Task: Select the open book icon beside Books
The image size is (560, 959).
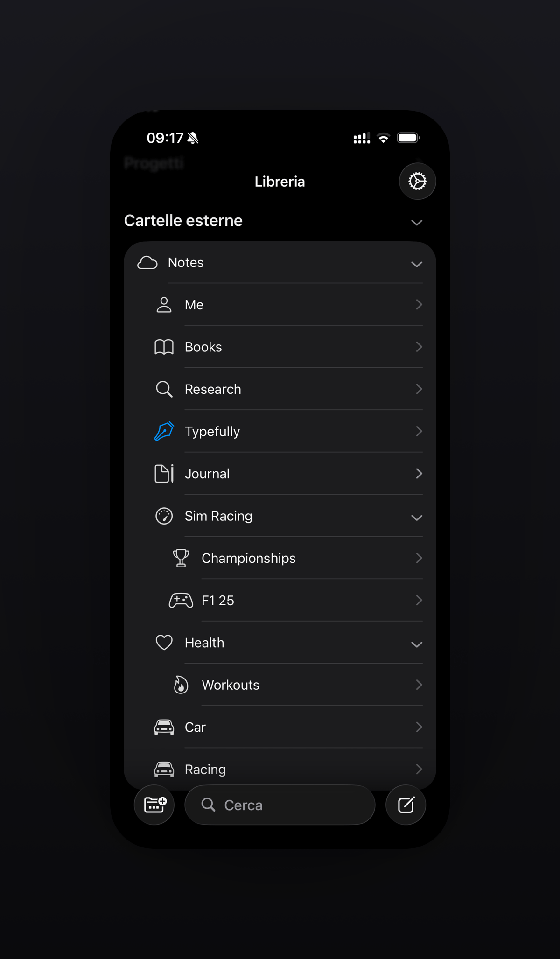Action: pyautogui.click(x=164, y=347)
